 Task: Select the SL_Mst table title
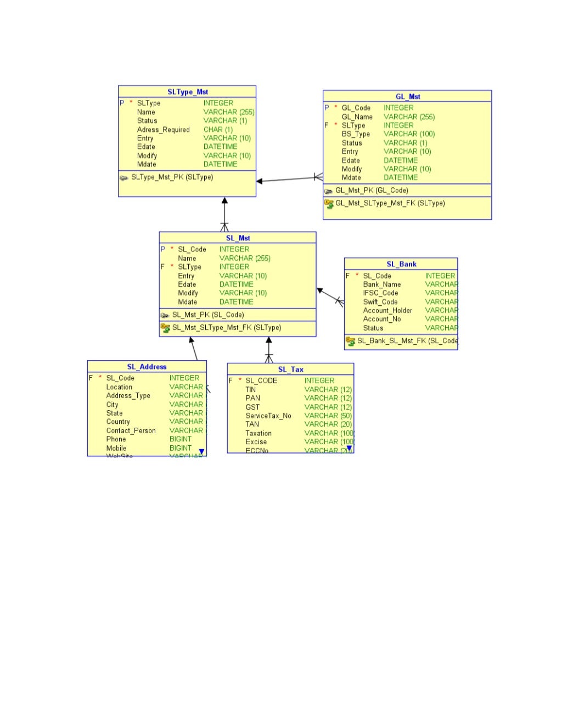[x=238, y=238]
